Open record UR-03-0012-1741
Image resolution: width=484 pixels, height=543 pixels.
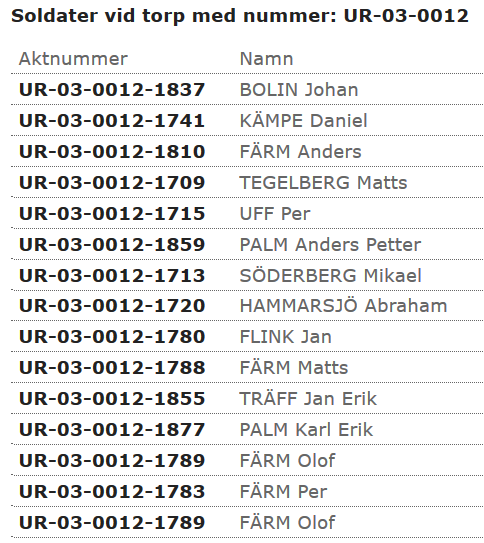click(112, 121)
